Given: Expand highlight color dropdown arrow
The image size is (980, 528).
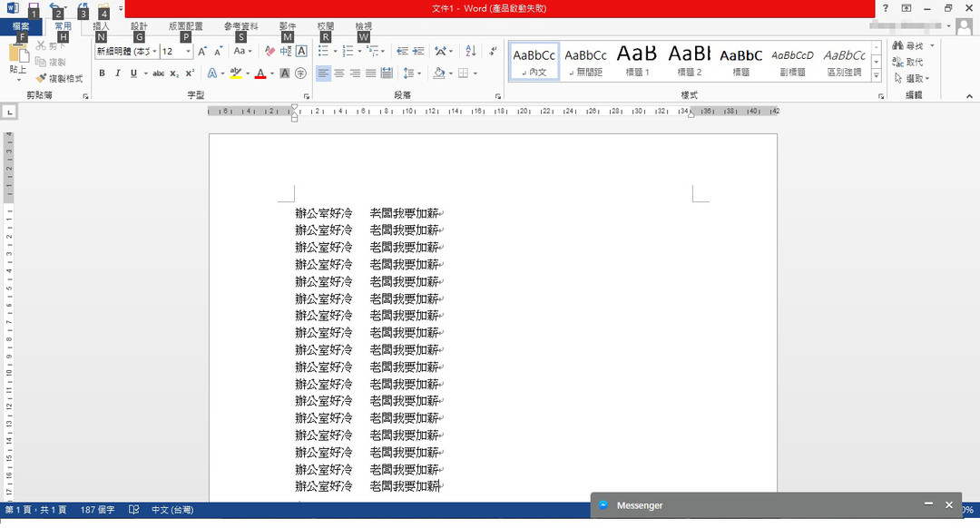Looking at the screenshot, I should [x=248, y=73].
